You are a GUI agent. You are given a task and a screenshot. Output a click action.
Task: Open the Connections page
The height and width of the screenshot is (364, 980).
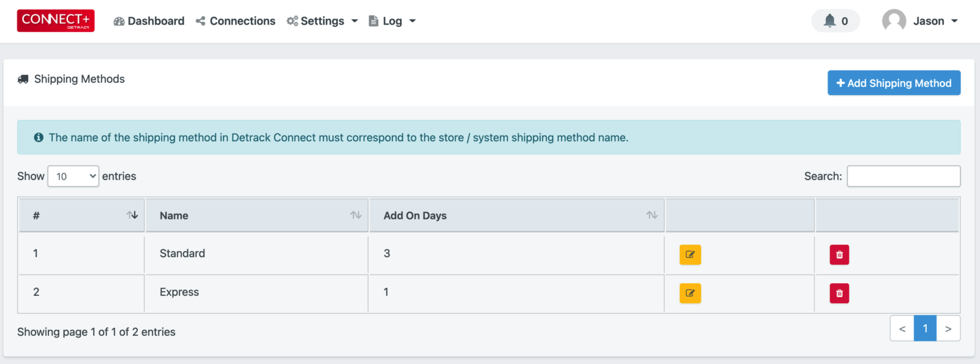tap(236, 21)
